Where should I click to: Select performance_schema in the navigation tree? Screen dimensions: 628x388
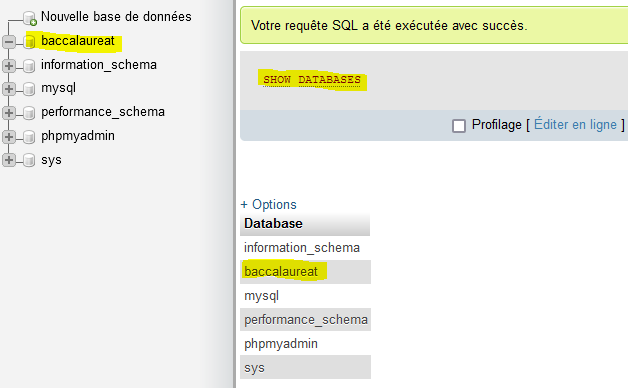[x=103, y=112]
